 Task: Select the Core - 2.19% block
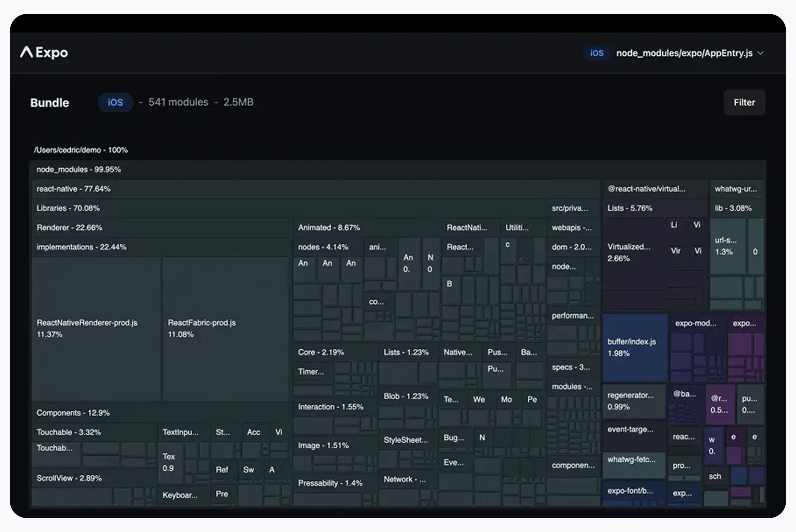click(335, 352)
